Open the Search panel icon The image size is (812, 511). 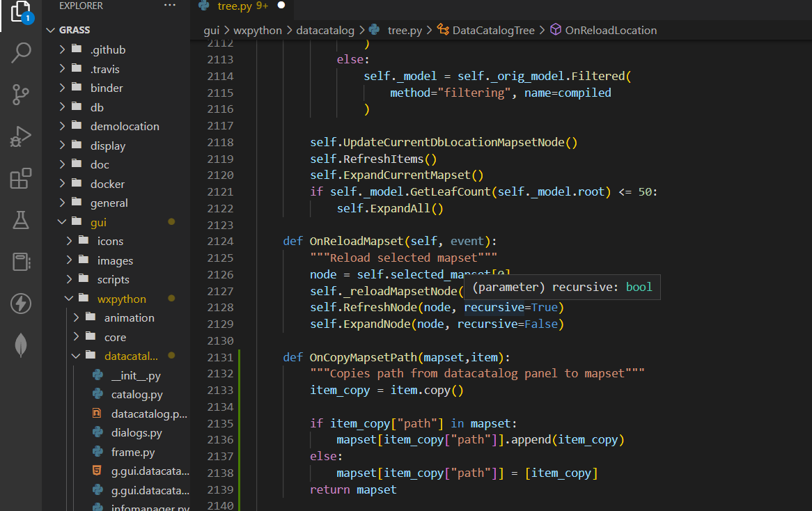(21, 52)
